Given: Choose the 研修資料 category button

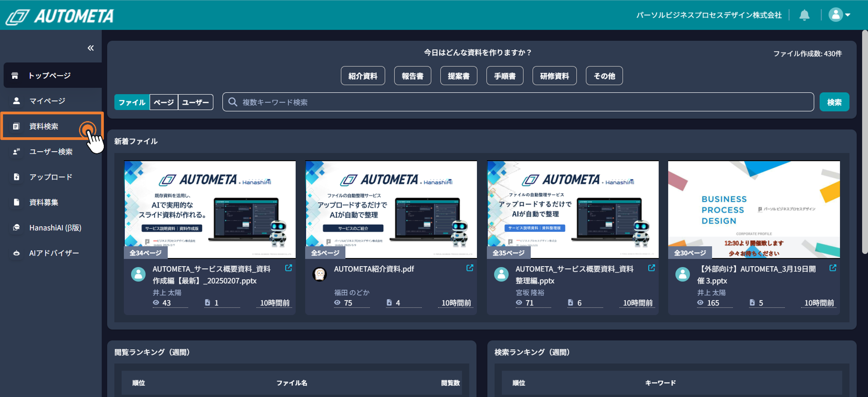Looking at the screenshot, I should click(x=554, y=76).
